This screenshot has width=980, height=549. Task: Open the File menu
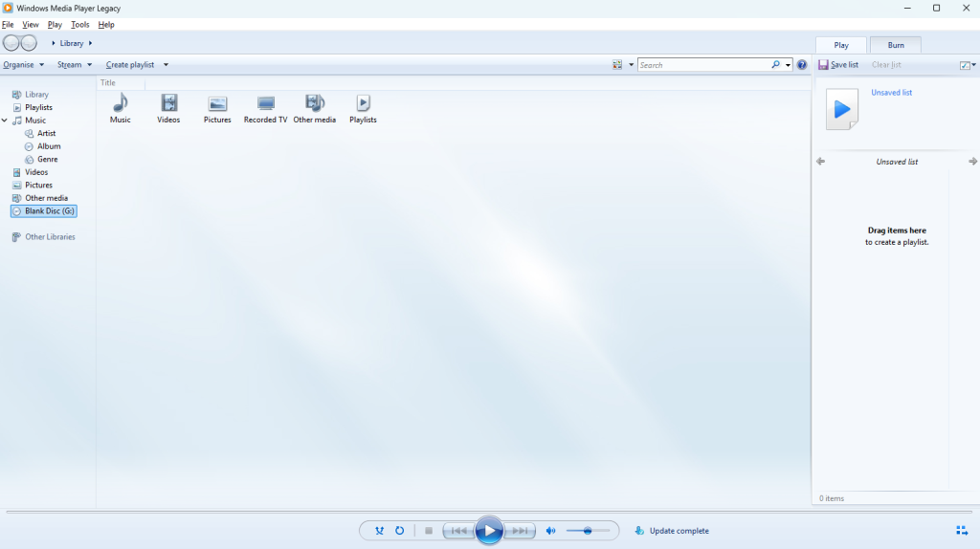(8, 25)
